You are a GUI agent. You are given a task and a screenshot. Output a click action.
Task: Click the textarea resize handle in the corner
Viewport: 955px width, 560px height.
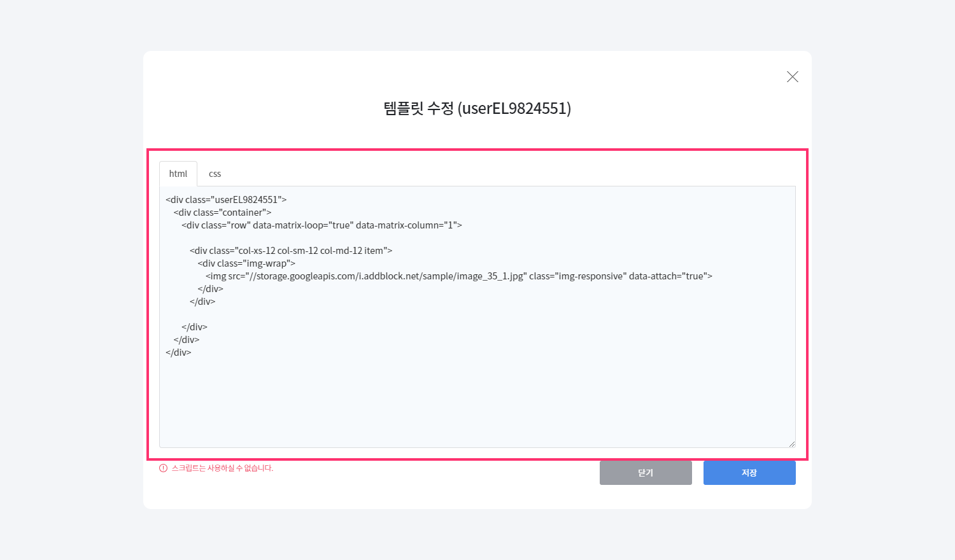(791, 444)
